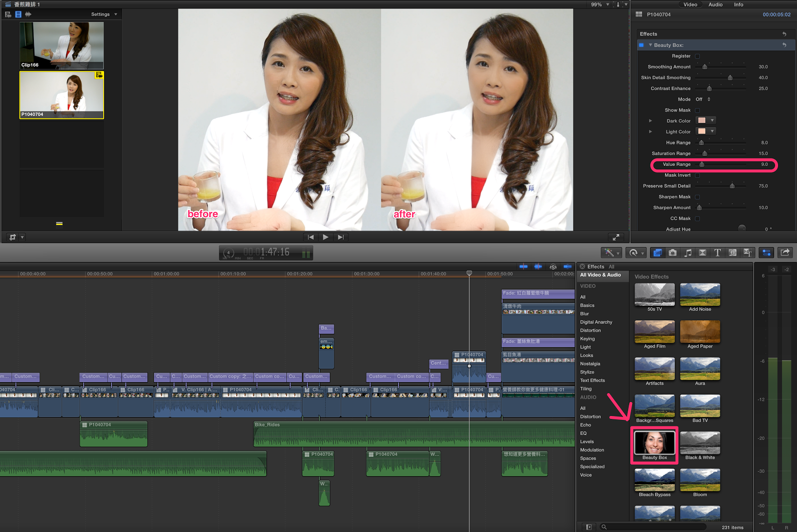Open the Themes browser
The width and height of the screenshot is (797, 532).
pyautogui.click(x=747, y=253)
